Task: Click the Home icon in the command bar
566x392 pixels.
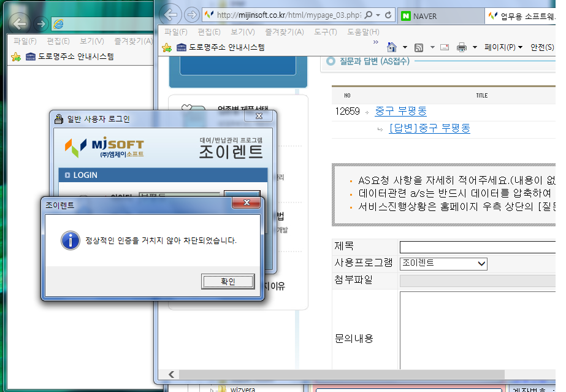Action: click(x=392, y=47)
